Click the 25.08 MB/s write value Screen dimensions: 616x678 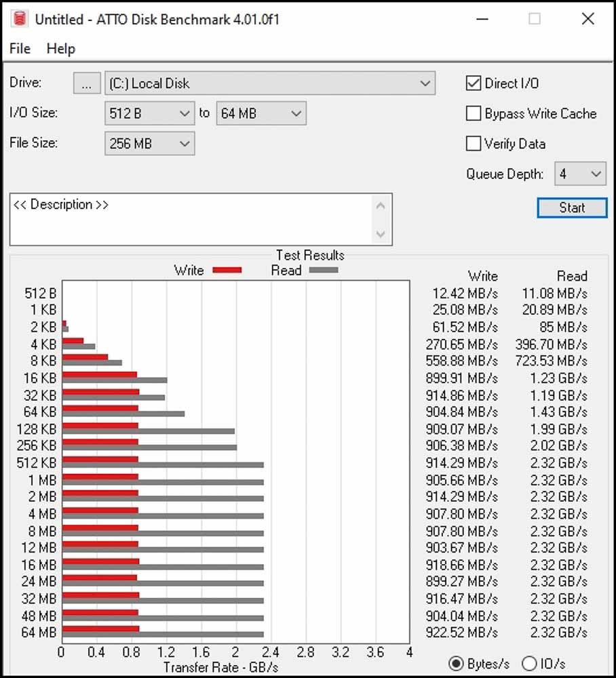click(x=465, y=310)
